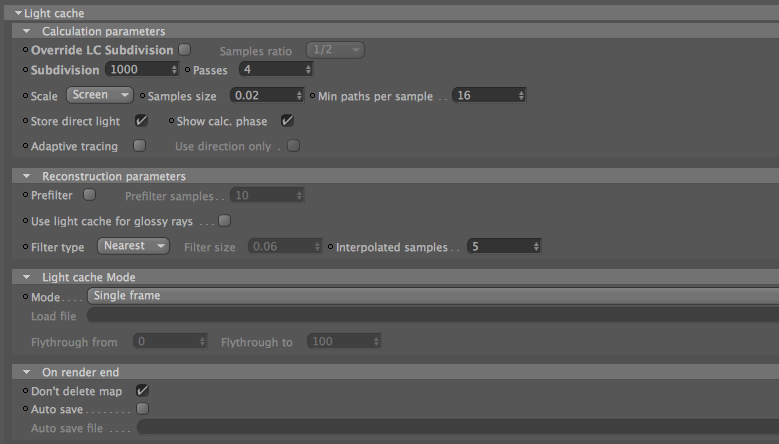
Task: Enable Override LC Subdivision checkbox
Action: (184, 50)
